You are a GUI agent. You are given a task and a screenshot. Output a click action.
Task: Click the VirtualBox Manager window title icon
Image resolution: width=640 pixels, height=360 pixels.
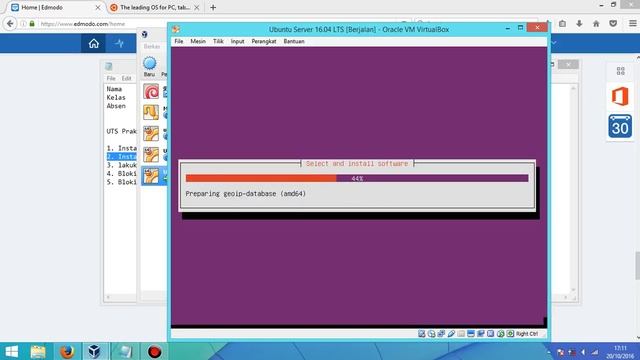pyautogui.click(x=144, y=34)
